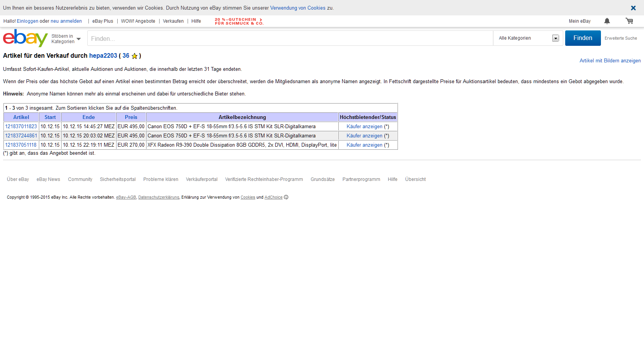Dismiss the cookie notice with the X icon
The height and width of the screenshot is (348, 644).
633,8
